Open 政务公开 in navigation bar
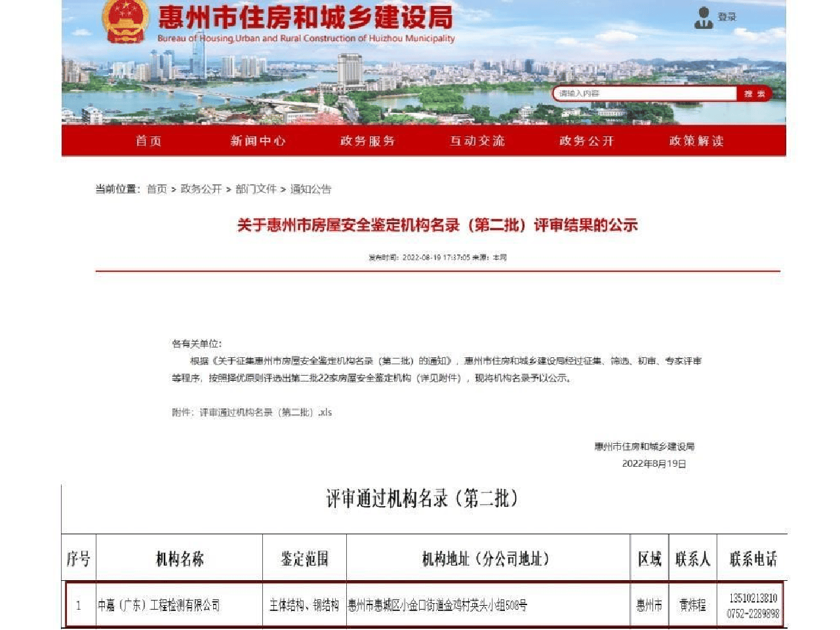Viewport: 840px width, 630px height. pos(586,141)
